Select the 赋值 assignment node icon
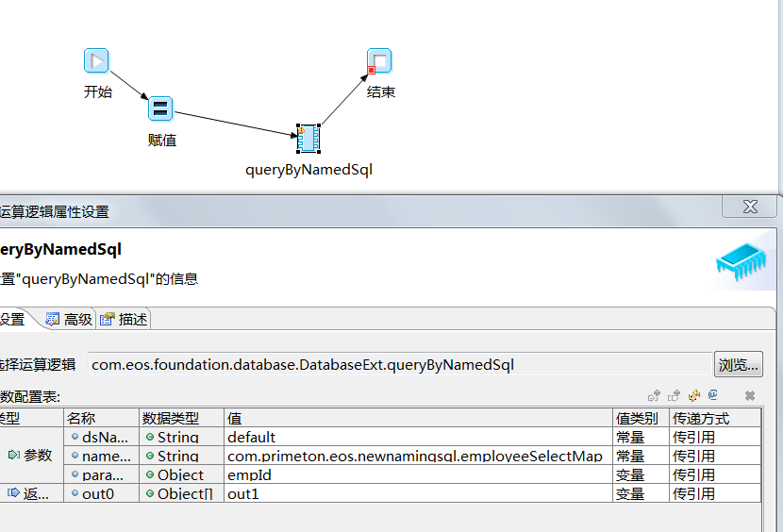783x532 pixels. point(160,108)
